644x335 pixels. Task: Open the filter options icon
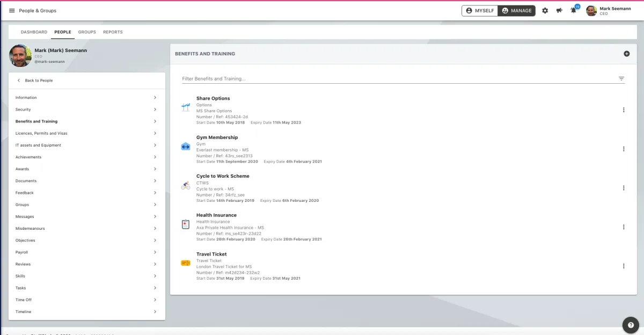[621, 79]
